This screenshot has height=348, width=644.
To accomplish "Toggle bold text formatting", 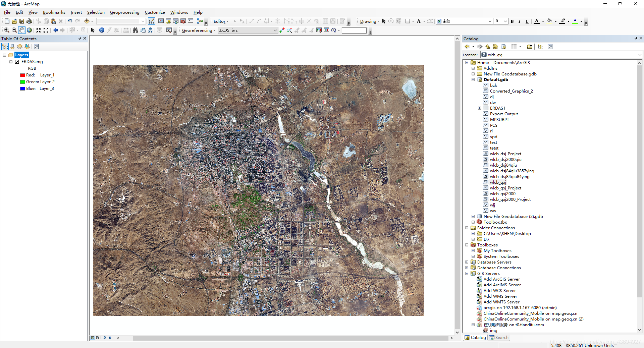I will pyautogui.click(x=512, y=21).
